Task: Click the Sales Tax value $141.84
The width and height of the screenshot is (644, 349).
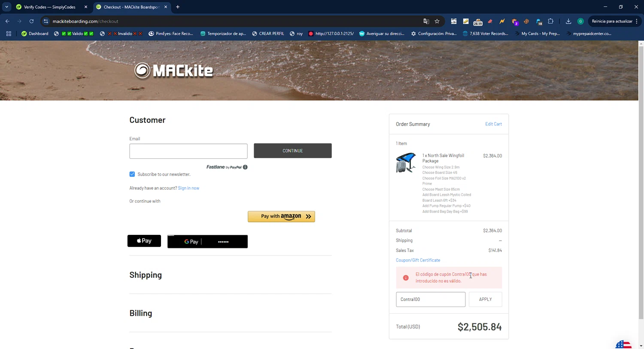Action: click(x=495, y=250)
